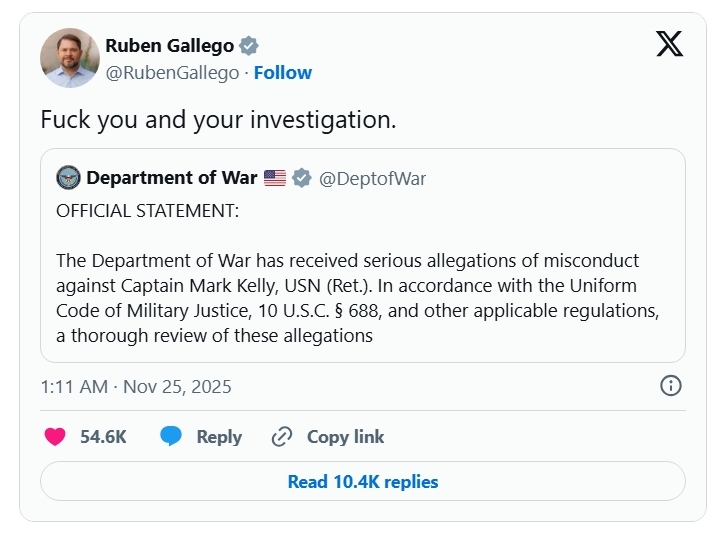Click the blue reply bubble icon
The width and height of the screenshot is (716, 539).
pyautogui.click(x=171, y=437)
